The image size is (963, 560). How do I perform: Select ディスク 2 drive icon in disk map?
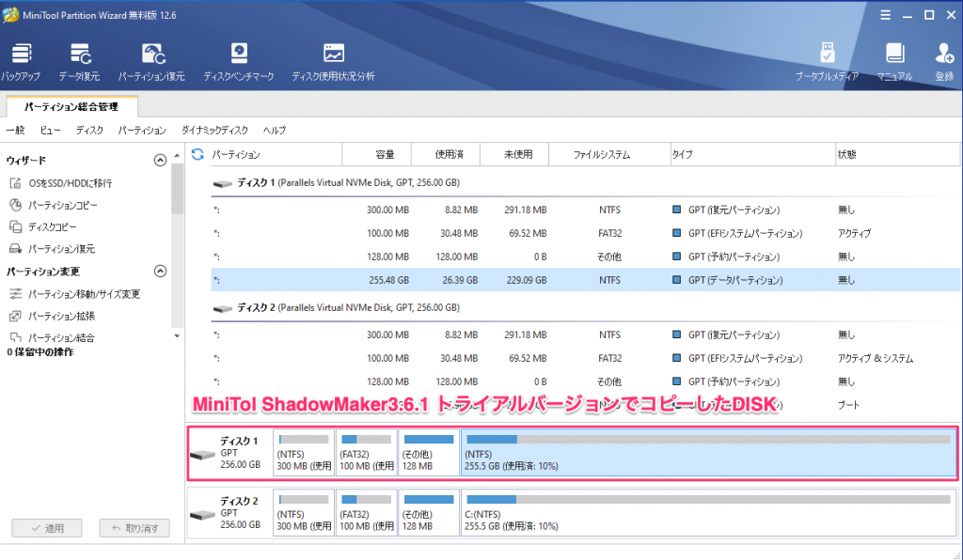tap(203, 515)
